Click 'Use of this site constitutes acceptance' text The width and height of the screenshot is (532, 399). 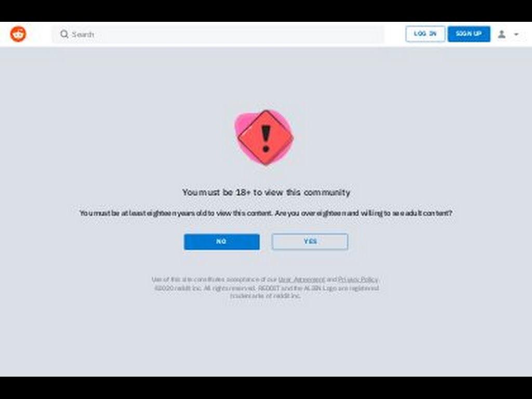(214, 280)
